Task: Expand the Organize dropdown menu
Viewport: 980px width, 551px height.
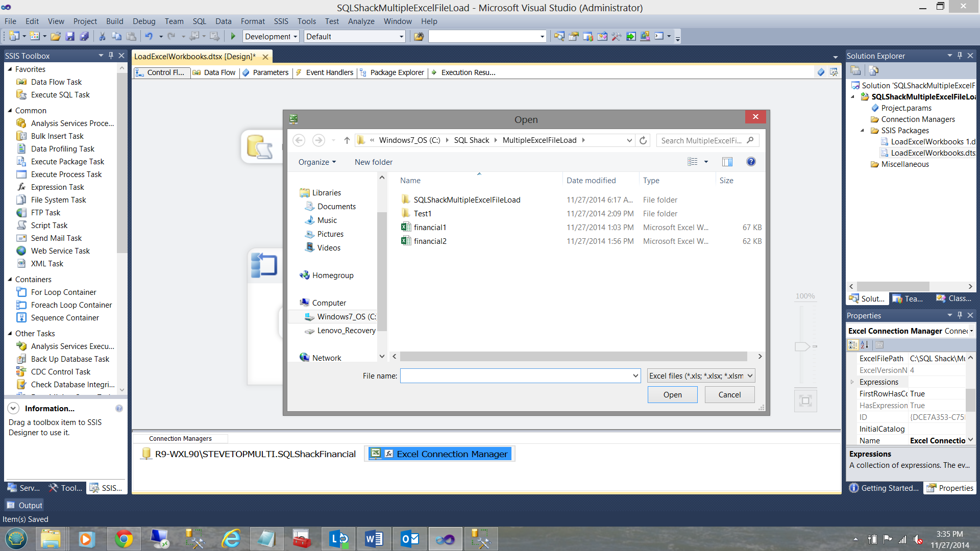Action: pos(317,162)
